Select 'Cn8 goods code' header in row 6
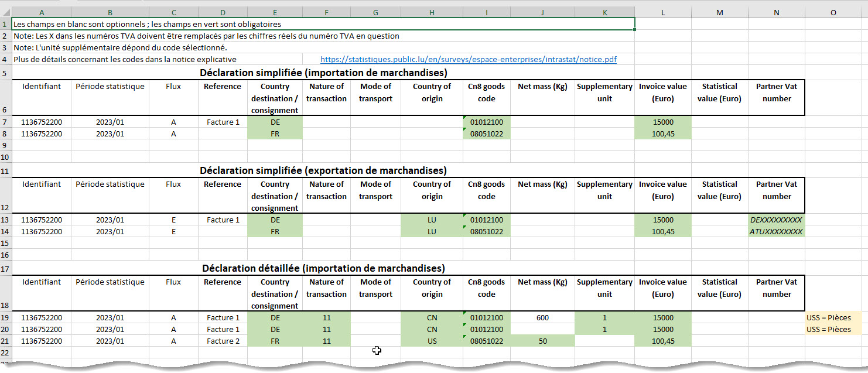The width and height of the screenshot is (868, 373). click(x=486, y=97)
